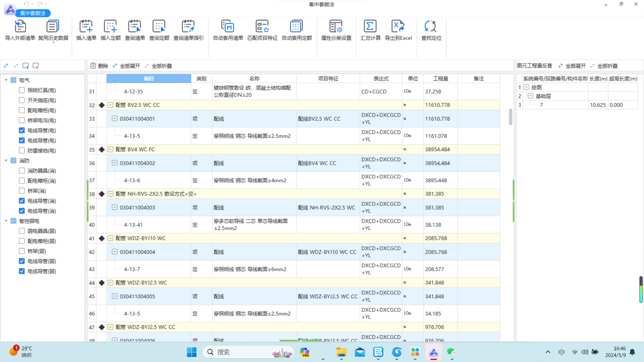Open the 查找定位 tool

click(x=431, y=26)
